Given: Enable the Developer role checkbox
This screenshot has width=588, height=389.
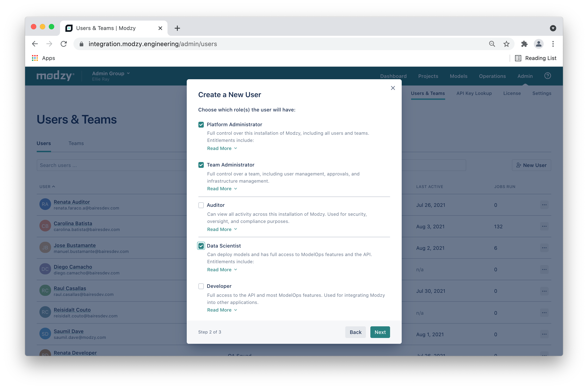Looking at the screenshot, I should coord(201,286).
